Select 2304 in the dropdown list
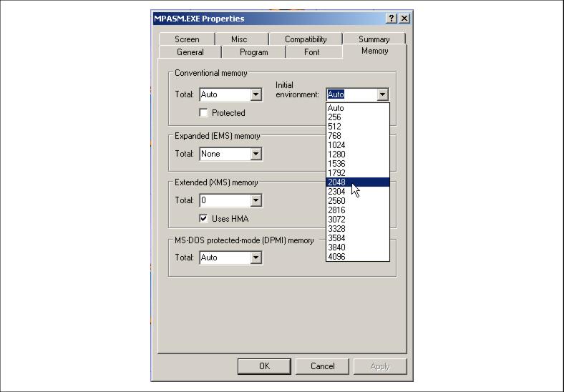 click(358, 192)
